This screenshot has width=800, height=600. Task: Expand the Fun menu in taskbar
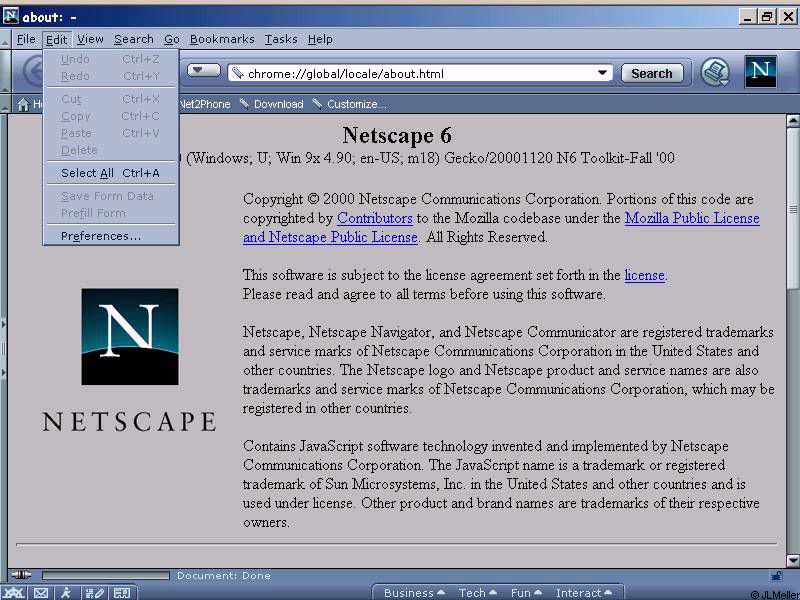(526, 593)
